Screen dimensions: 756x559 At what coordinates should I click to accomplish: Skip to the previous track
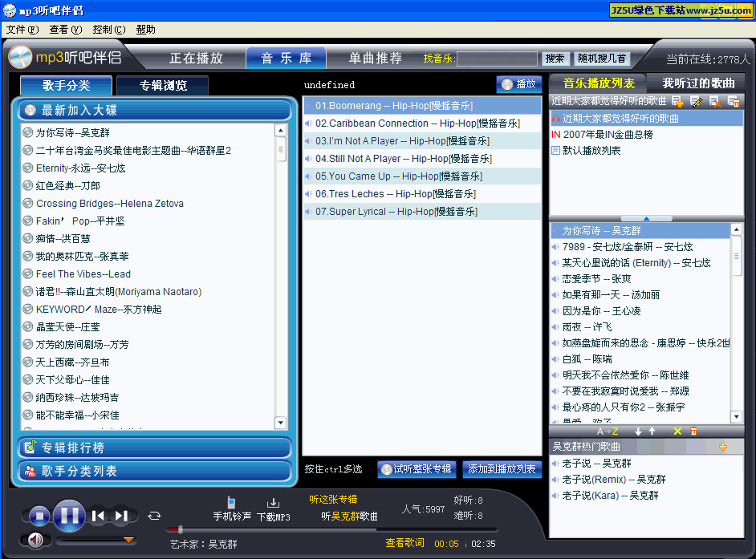click(x=99, y=516)
